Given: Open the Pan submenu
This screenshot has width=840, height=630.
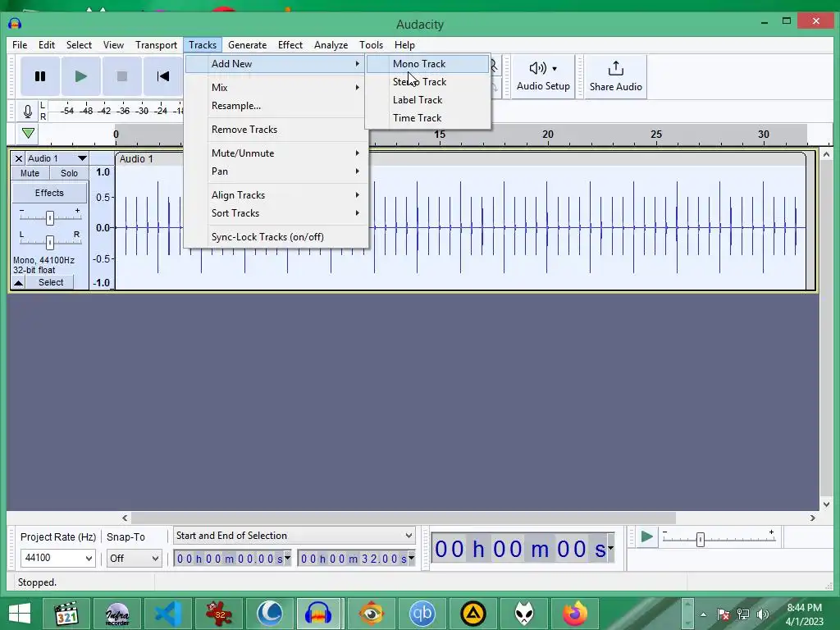Looking at the screenshot, I should pos(276,171).
